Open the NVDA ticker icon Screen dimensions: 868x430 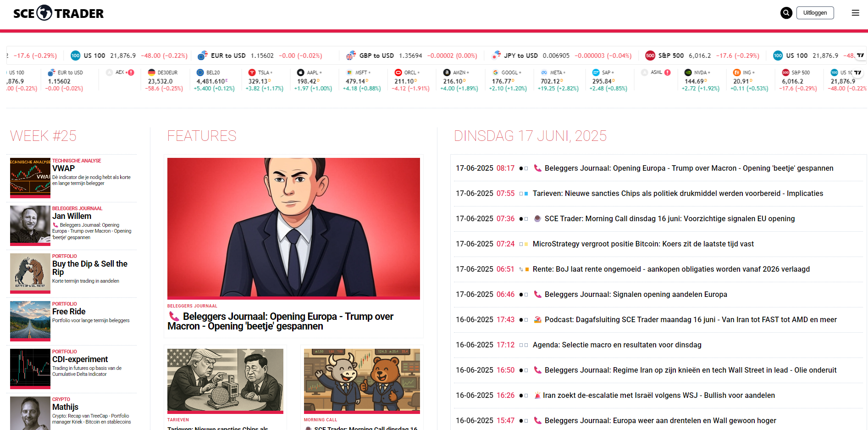[688, 73]
